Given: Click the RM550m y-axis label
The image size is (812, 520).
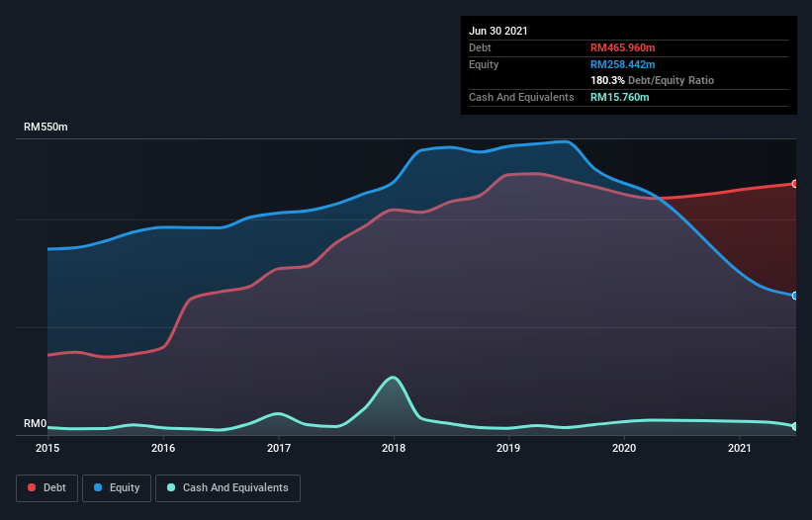Looking at the screenshot, I should pyautogui.click(x=45, y=127).
